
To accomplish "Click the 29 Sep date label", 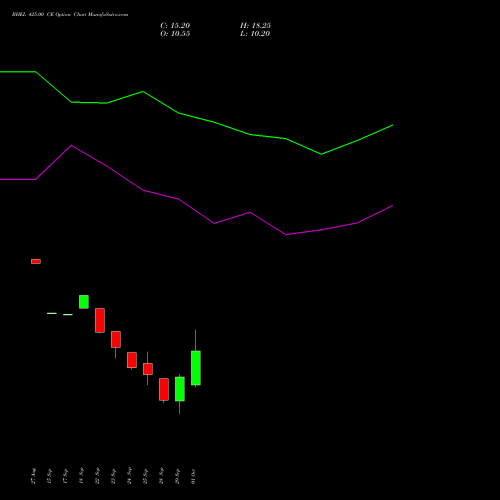I will [x=177, y=476].
